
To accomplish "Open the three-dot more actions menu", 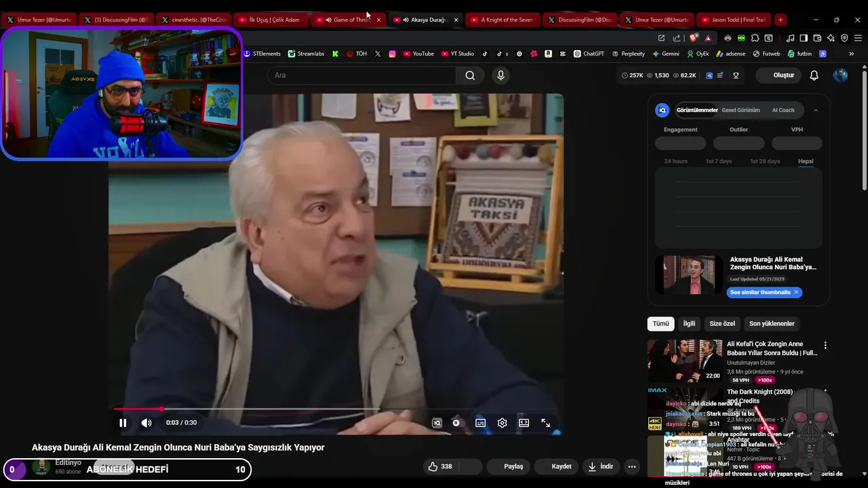I will [x=632, y=466].
